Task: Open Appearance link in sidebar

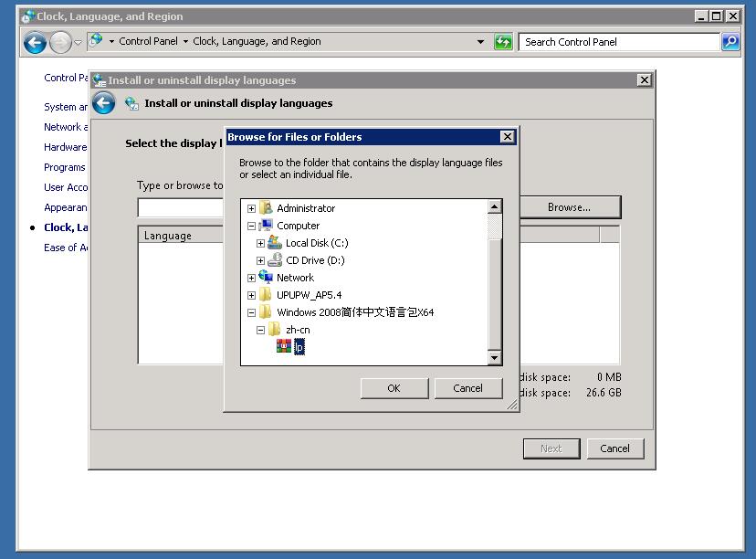Action: pyautogui.click(x=66, y=207)
